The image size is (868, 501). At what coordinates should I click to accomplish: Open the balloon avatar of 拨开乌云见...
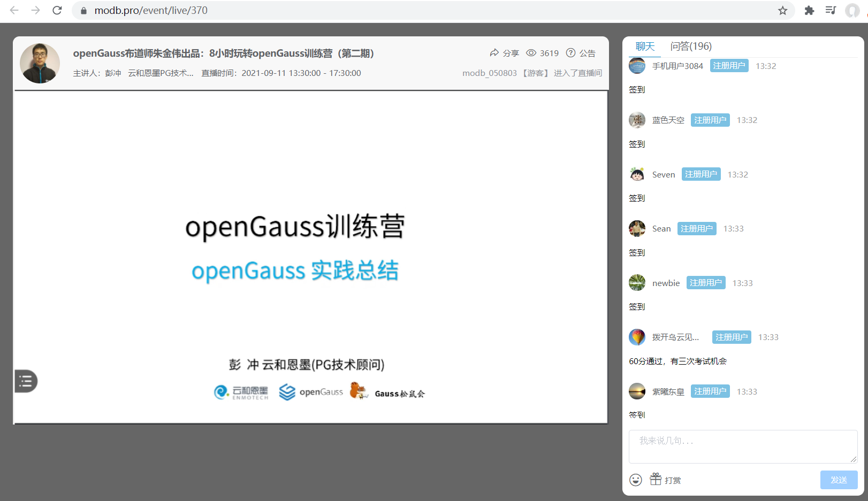[x=637, y=337]
